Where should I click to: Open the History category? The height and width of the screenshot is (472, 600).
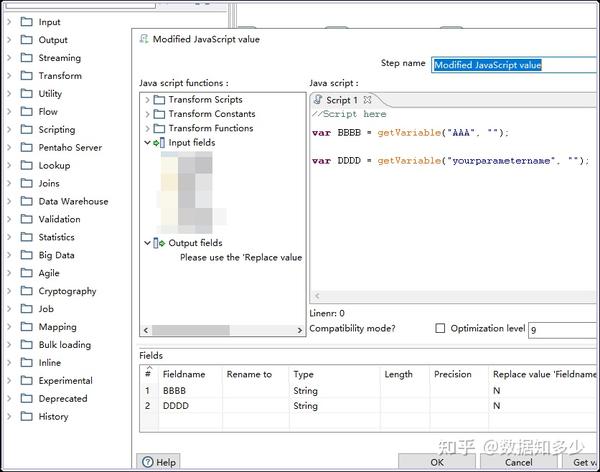[53, 416]
